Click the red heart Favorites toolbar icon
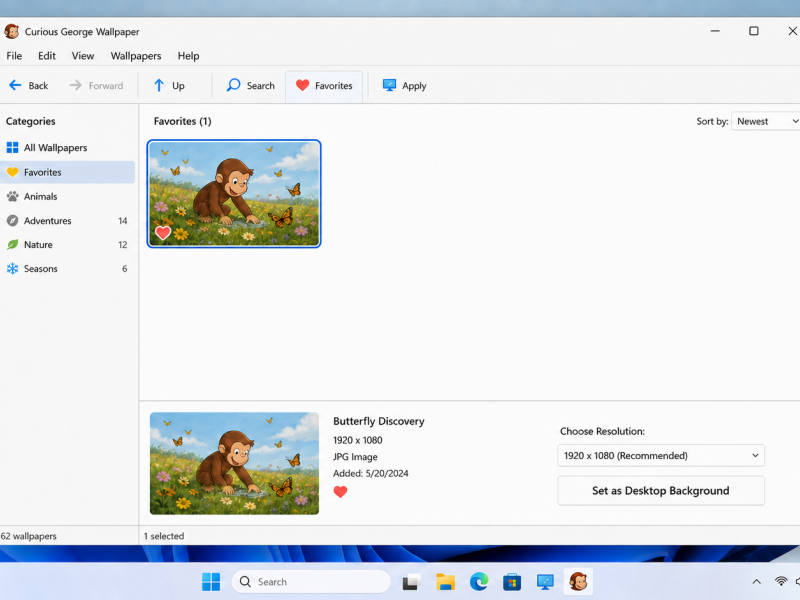Screen dimensions: 800x600 303,85
